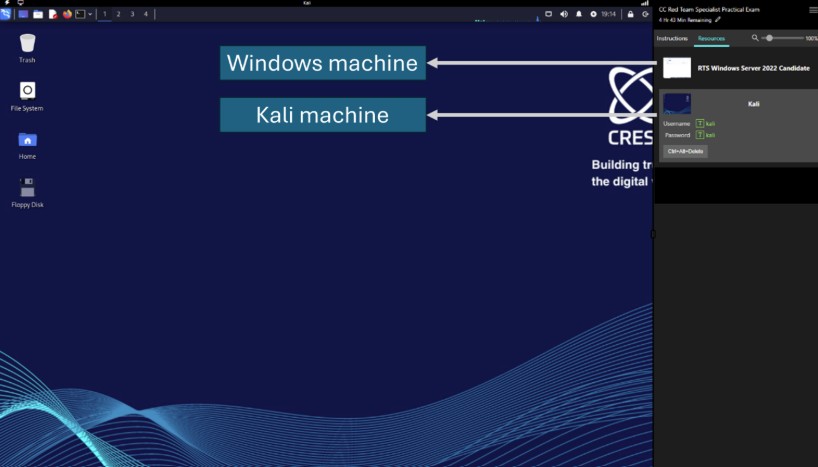Image resolution: width=818 pixels, height=467 pixels.
Task: Open notifications bell icon in tray
Action: (x=579, y=14)
